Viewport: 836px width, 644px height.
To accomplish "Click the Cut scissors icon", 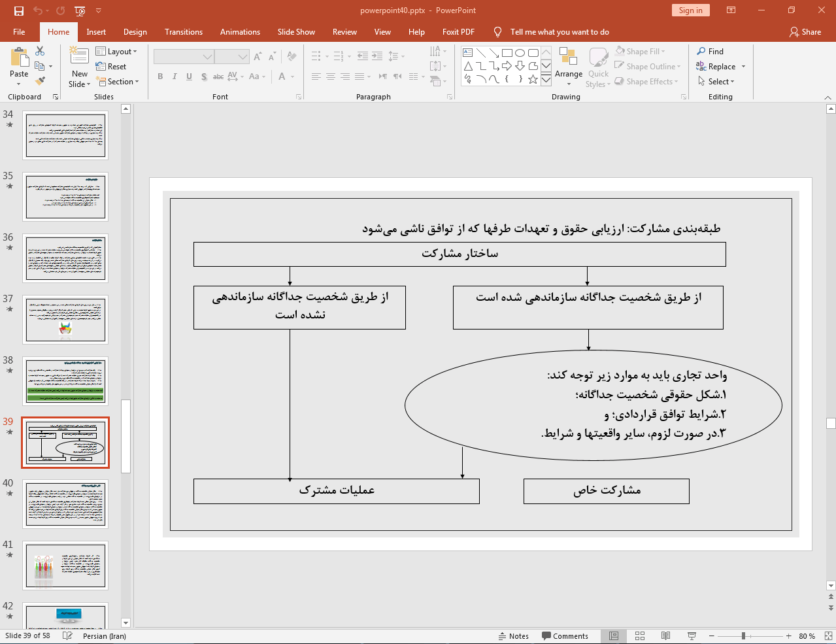I will tap(40, 51).
